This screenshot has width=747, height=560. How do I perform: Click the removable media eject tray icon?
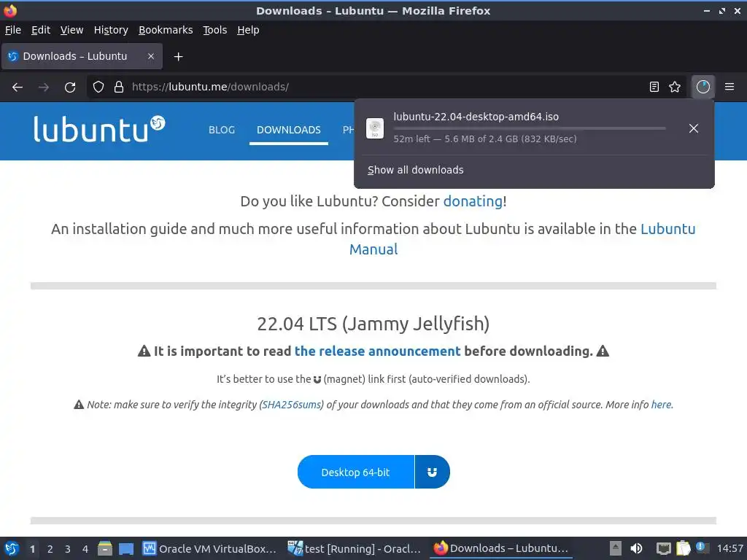point(616,548)
